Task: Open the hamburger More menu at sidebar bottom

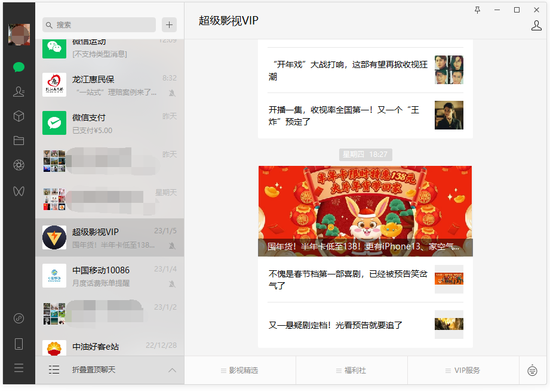Action: [x=19, y=368]
